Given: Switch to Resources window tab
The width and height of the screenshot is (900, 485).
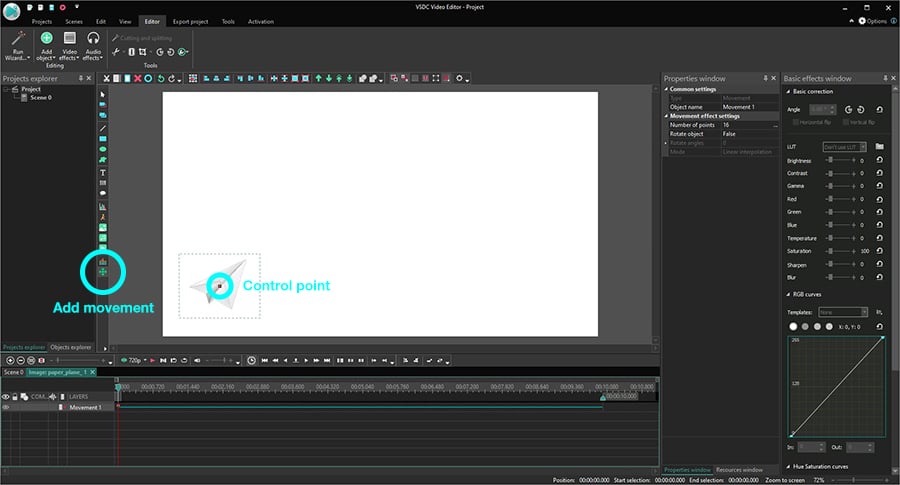Looking at the screenshot, I should 739,470.
